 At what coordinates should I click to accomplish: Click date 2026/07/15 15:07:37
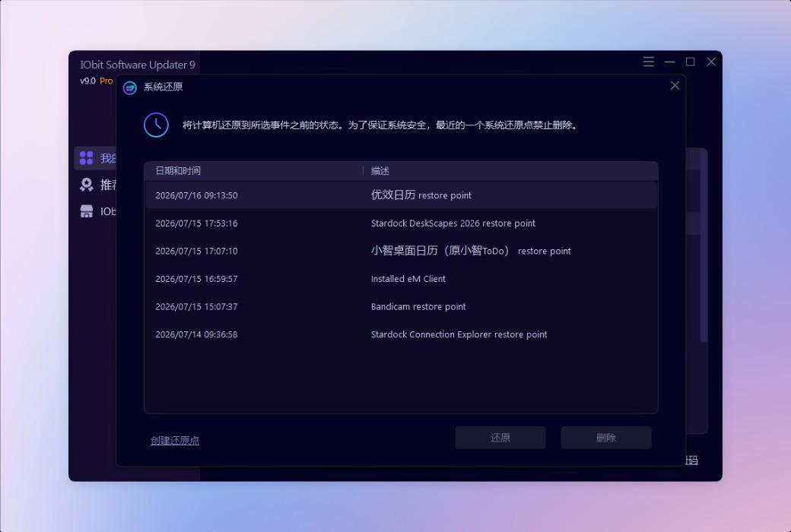196,306
